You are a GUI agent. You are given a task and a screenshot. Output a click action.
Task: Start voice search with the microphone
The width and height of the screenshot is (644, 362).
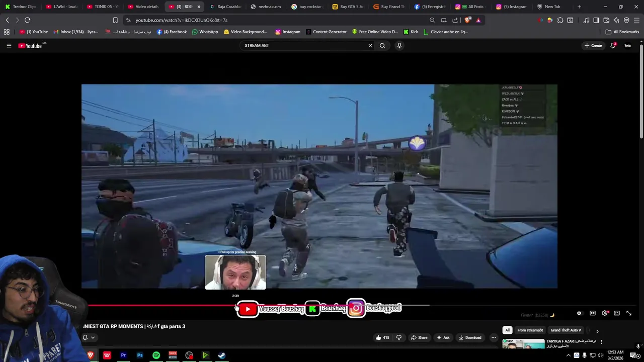(399, 46)
